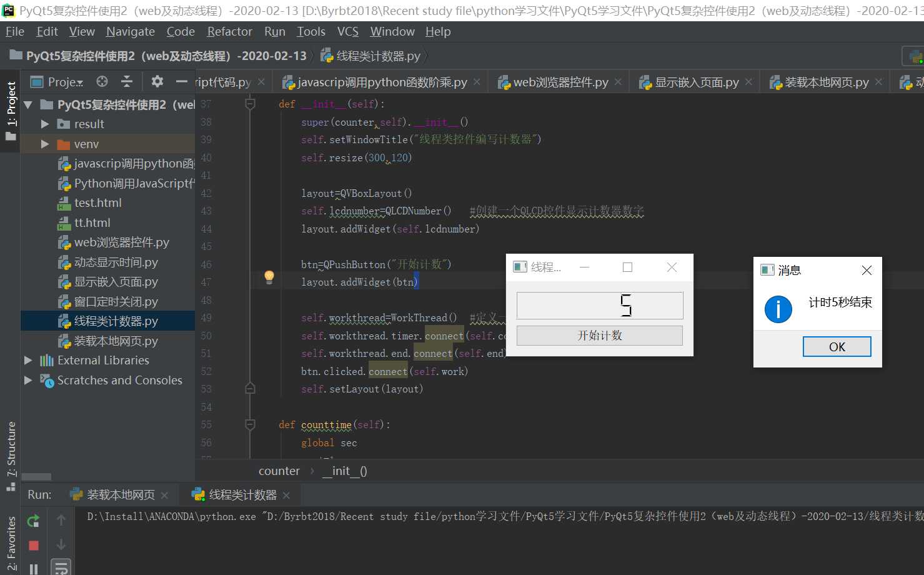This screenshot has height=575, width=924.
Task: Open the 1: Project tool window tab
Action: (x=11, y=111)
